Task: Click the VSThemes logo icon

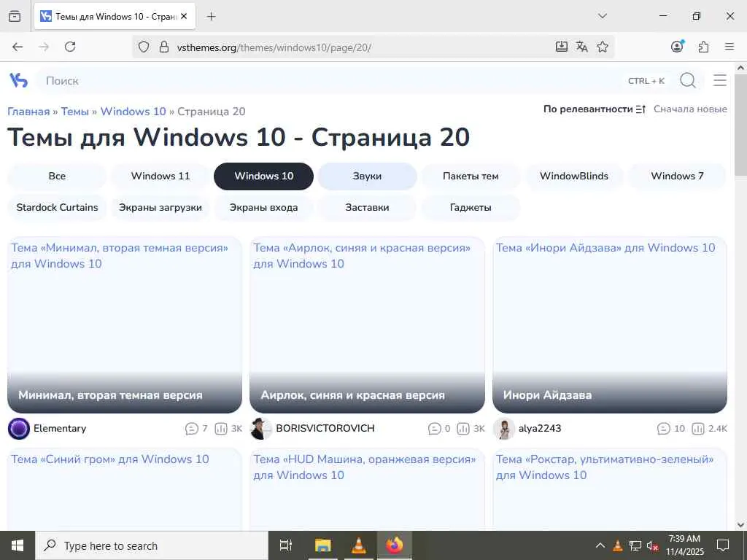Action: [18, 80]
